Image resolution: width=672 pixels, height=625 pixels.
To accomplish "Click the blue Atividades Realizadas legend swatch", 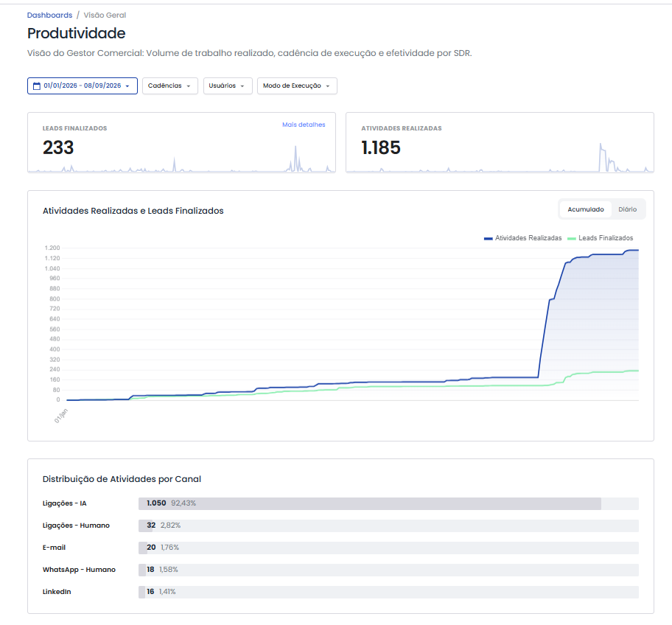I will pyautogui.click(x=488, y=238).
